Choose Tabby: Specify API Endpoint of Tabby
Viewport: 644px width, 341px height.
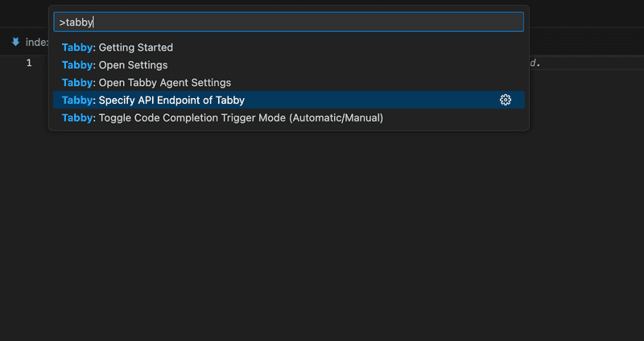pos(288,100)
